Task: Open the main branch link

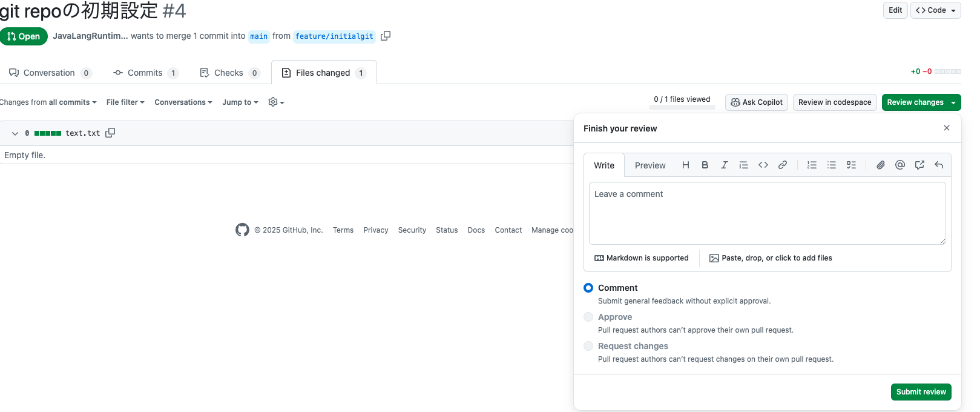Action: pyautogui.click(x=259, y=36)
